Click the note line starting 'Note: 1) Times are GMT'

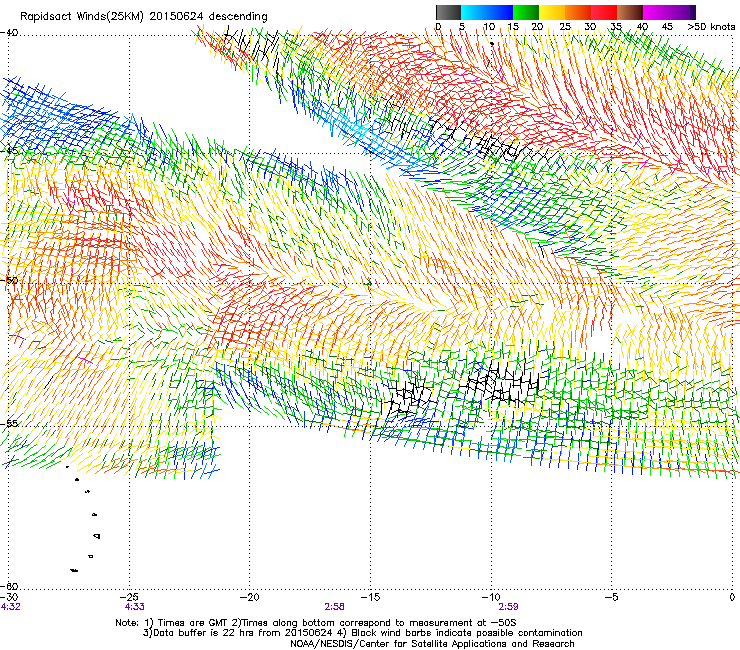click(x=316, y=623)
